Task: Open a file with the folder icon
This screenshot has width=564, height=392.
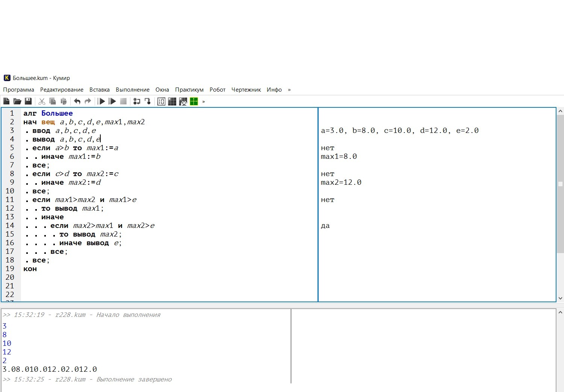Action: coord(17,101)
